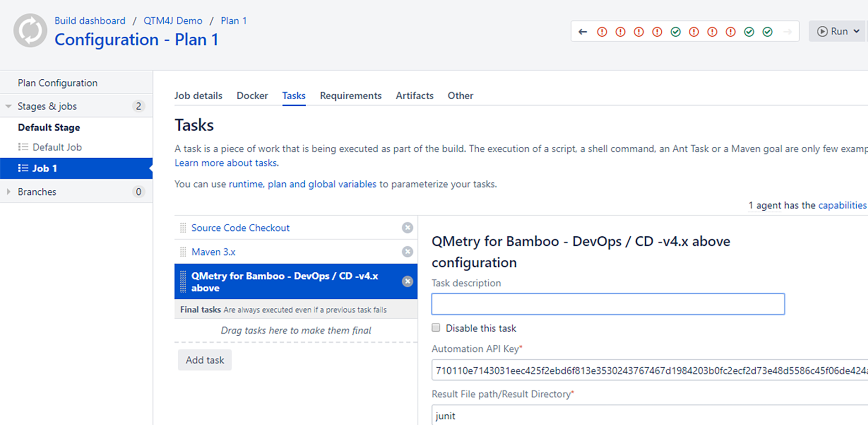Open runtime, plan and global variables link
Viewport: 868px width, 425px height.
302,184
